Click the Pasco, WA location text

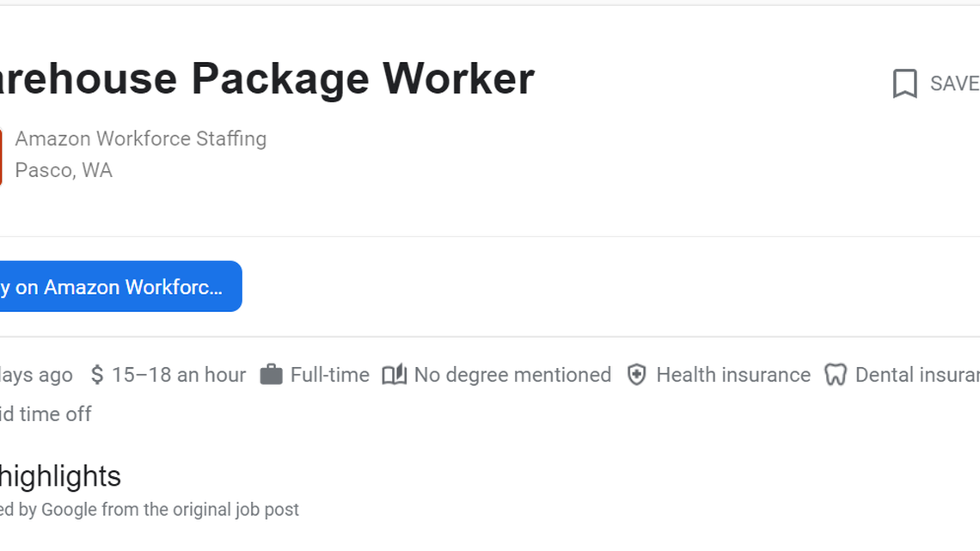[64, 170]
